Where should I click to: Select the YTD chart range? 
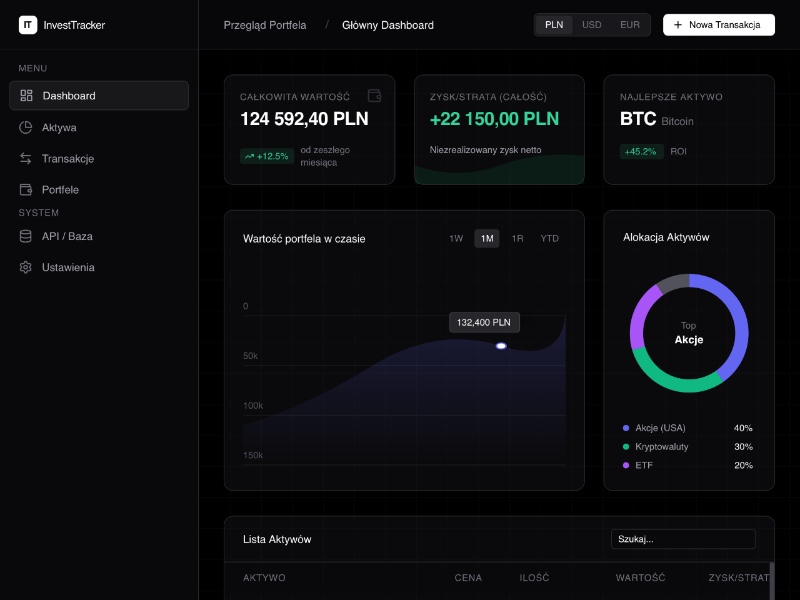click(x=550, y=238)
